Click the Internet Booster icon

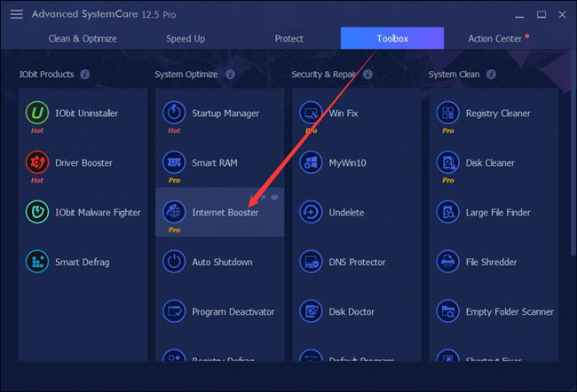pyautogui.click(x=174, y=212)
